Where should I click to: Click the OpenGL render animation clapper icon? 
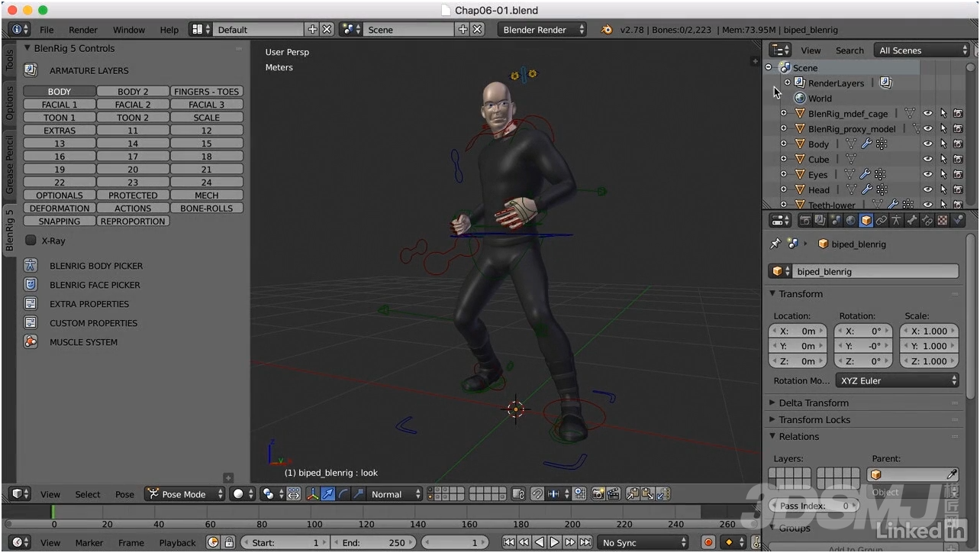pos(614,494)
